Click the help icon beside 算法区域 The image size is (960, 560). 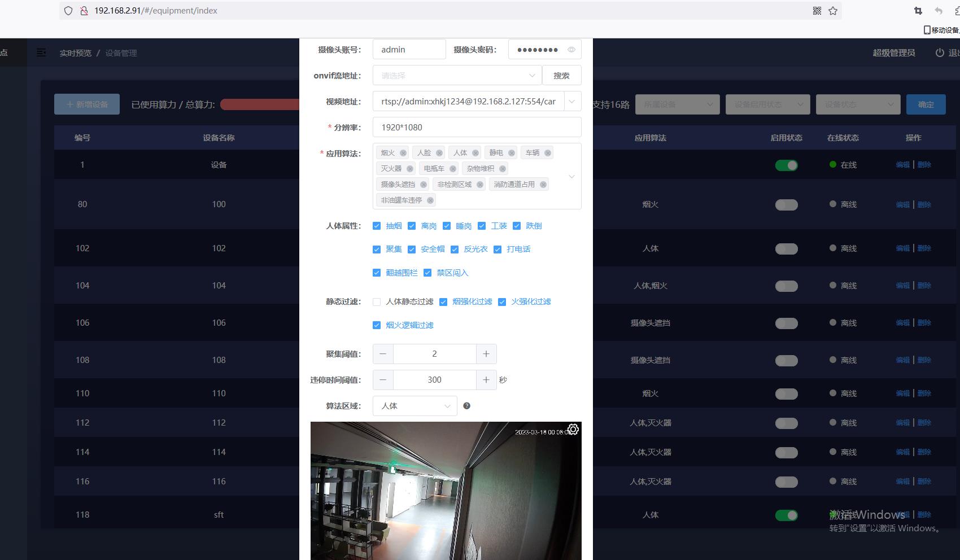click(x=466, y=406)
